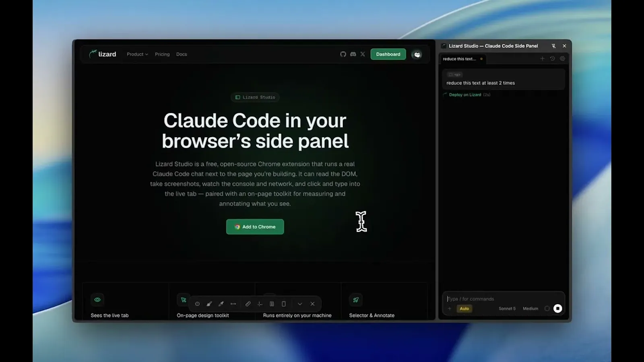644x362 pixels.
Task: Open chat history in side panel
Action: (x=552, y=59)
